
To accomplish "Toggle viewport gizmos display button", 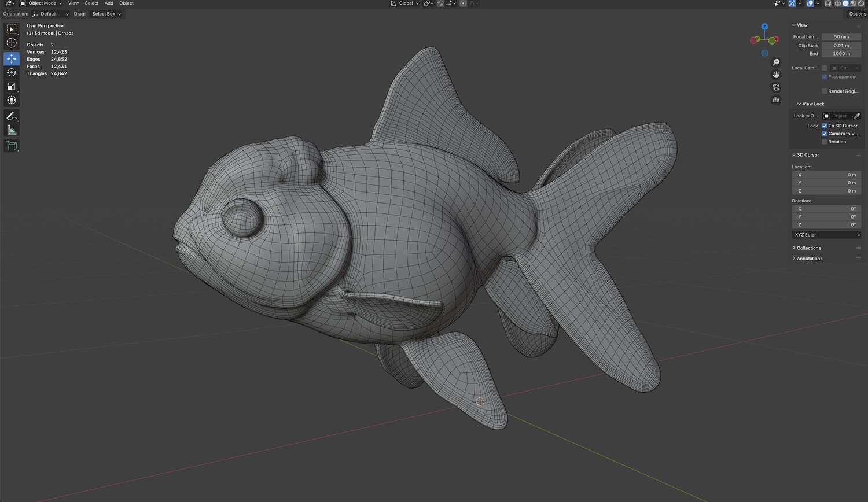I will (793, 3).
